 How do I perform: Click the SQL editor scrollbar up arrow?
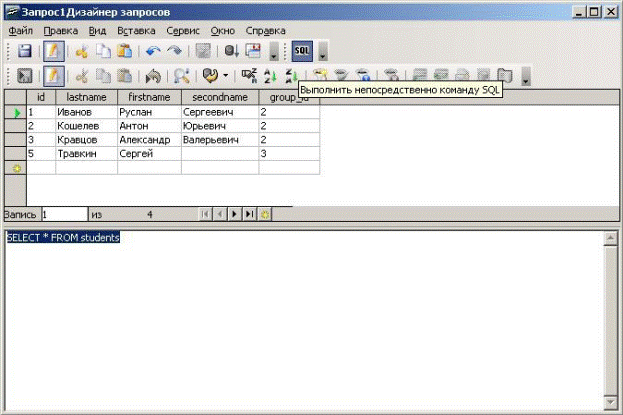pyautogui.click(x=610, y=239)
